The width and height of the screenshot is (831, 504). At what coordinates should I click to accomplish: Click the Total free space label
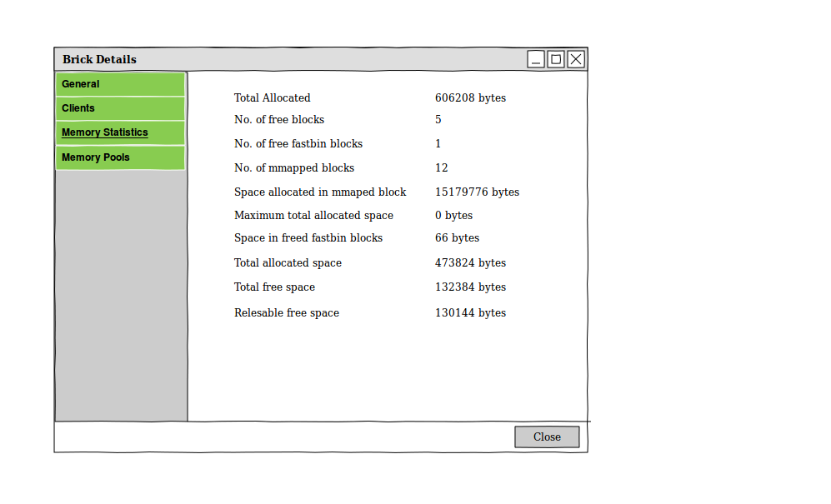pos(274,287)
